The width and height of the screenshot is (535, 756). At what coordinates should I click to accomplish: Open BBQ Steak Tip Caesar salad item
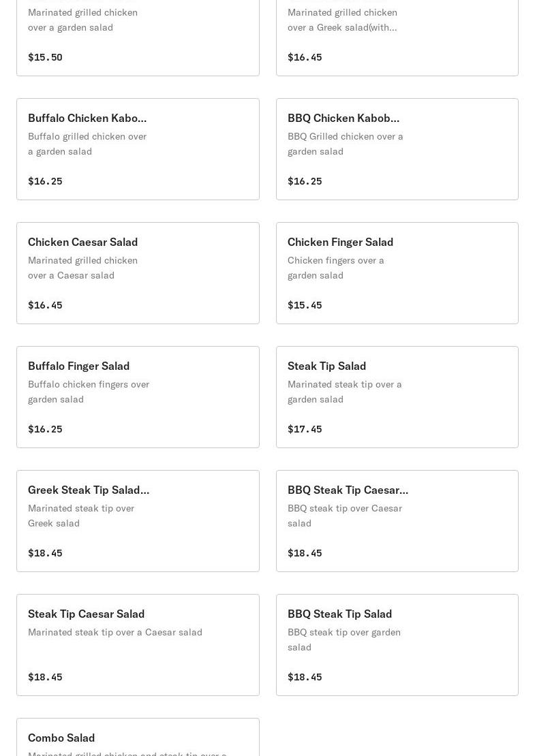pos(397,521)
